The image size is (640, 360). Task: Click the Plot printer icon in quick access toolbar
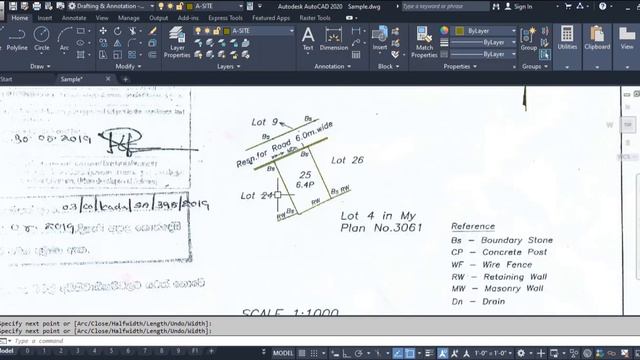[37, 6]
